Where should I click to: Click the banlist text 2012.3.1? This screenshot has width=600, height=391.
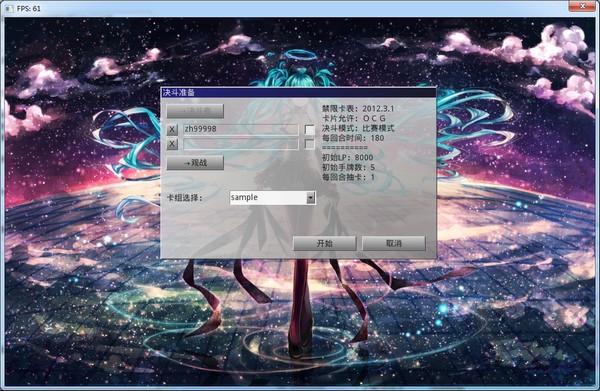pyautogui.click(x=378, y=109)
